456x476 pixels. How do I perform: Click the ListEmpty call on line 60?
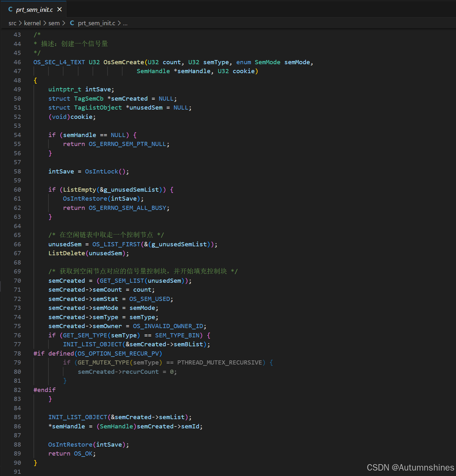coord(80,190)
